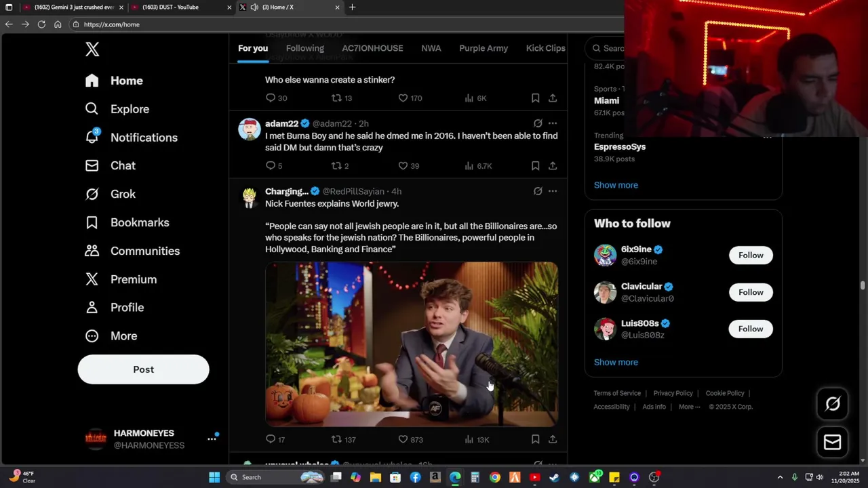Follow 6ix9ine

point(751,256)
